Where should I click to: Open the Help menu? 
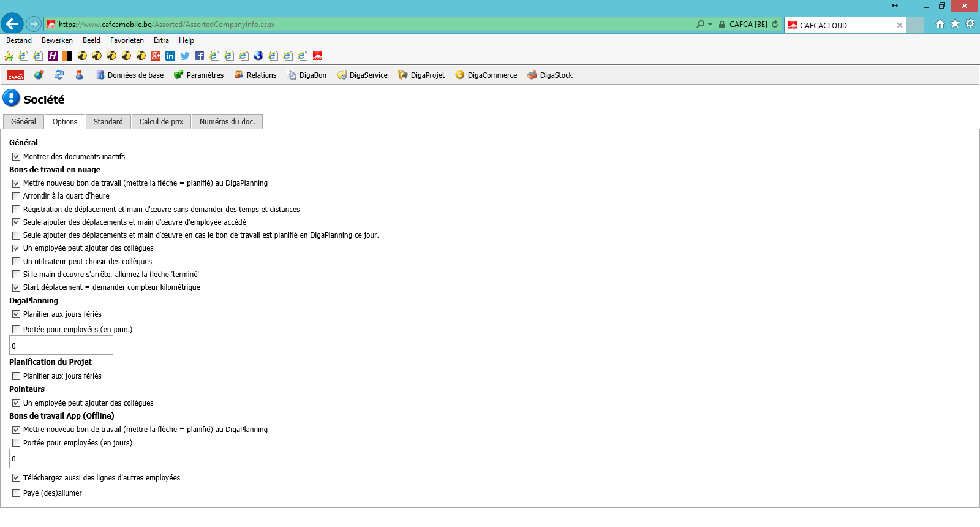pos(186,40)
